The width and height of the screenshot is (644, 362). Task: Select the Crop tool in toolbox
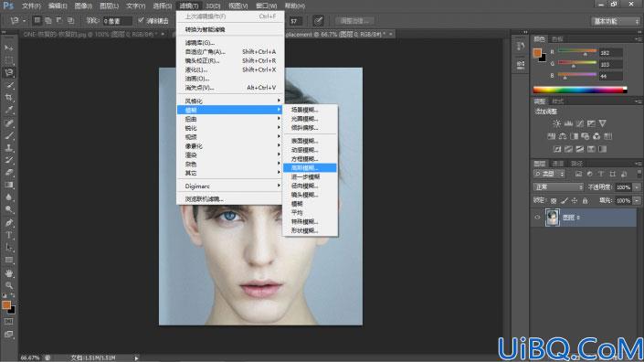9,98
